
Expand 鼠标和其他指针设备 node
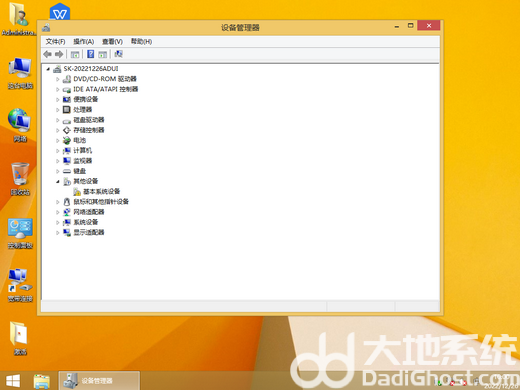[x=58, y=202]
